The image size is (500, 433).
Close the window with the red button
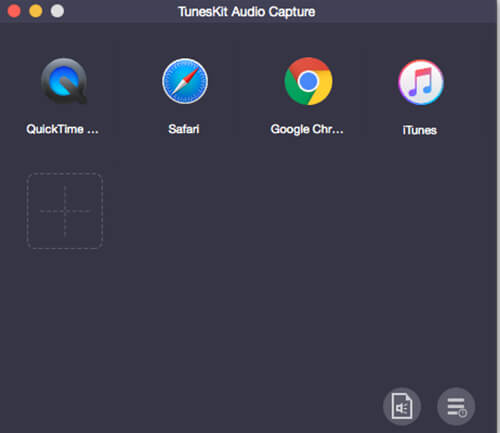coord(14,11)
